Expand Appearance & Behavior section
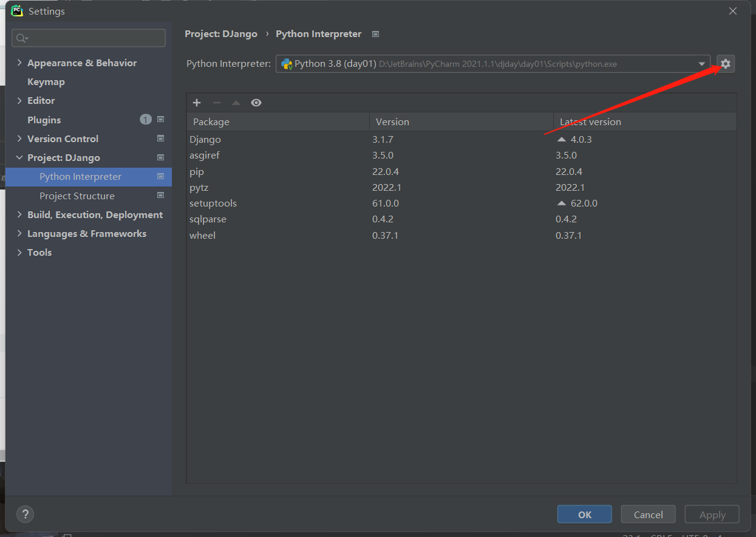Image resolution: width=756 pixels, height=537 pixels. coord(19,63)
